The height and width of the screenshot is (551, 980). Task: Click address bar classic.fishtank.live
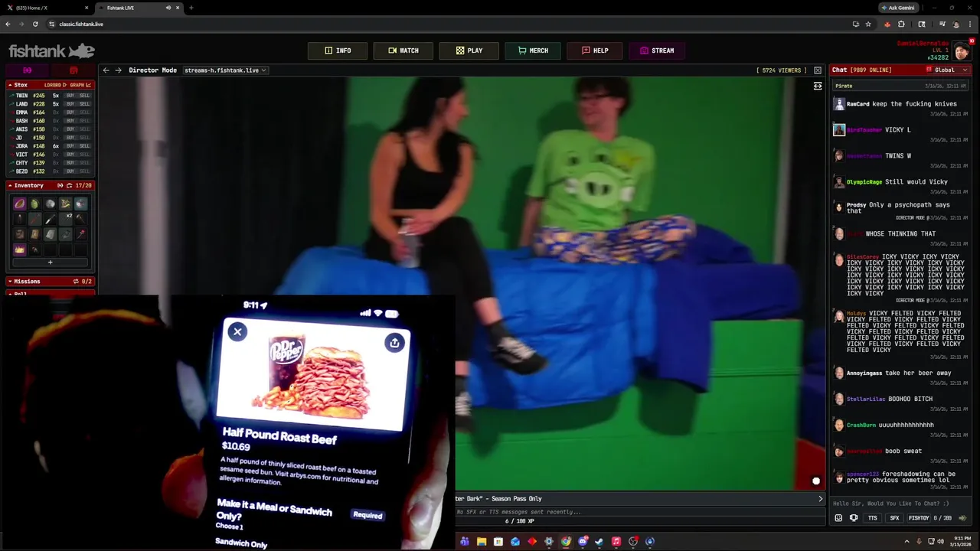click(81, 24)
